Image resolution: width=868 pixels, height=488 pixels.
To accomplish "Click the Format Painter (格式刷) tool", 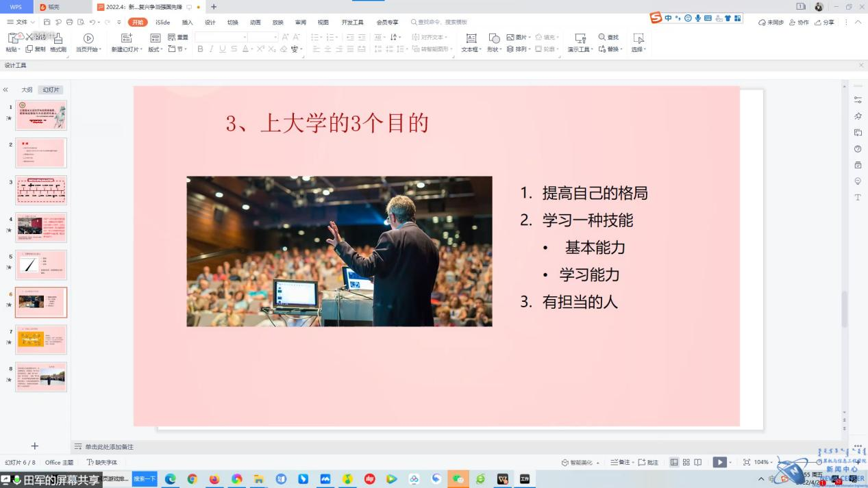I will (58, 42).
